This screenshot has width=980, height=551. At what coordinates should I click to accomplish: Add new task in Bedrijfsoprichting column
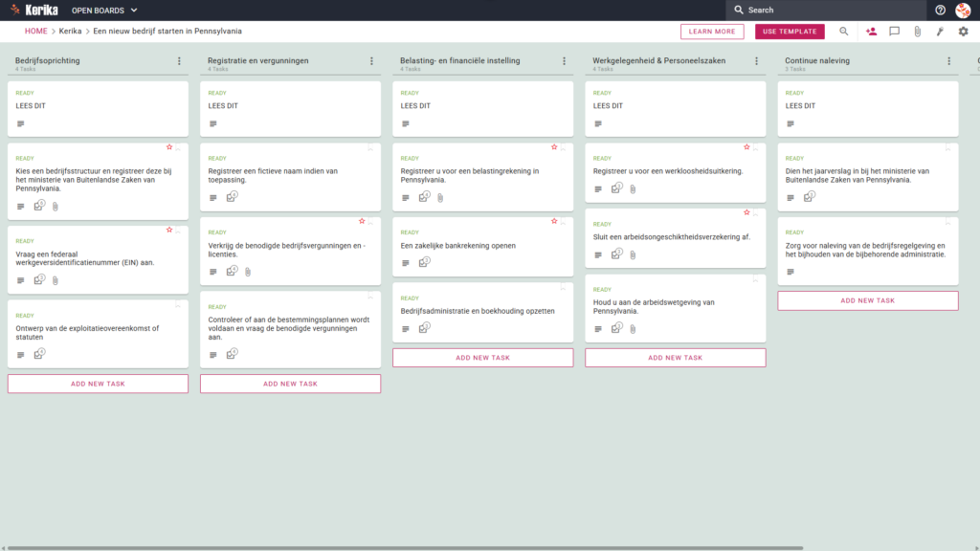pos(99,384)
